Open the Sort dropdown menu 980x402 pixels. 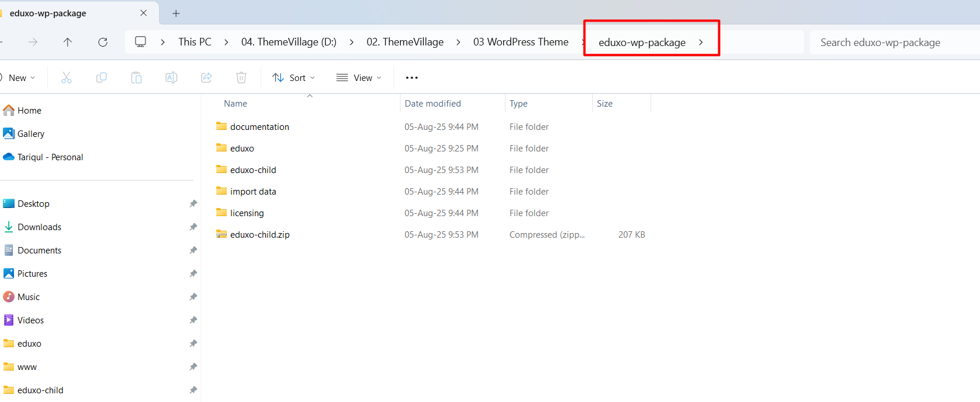(x=294, y=77)
